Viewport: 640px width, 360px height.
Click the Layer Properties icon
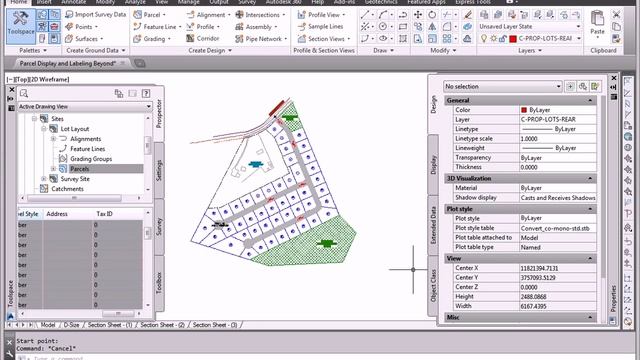click(x=484, y=15)
